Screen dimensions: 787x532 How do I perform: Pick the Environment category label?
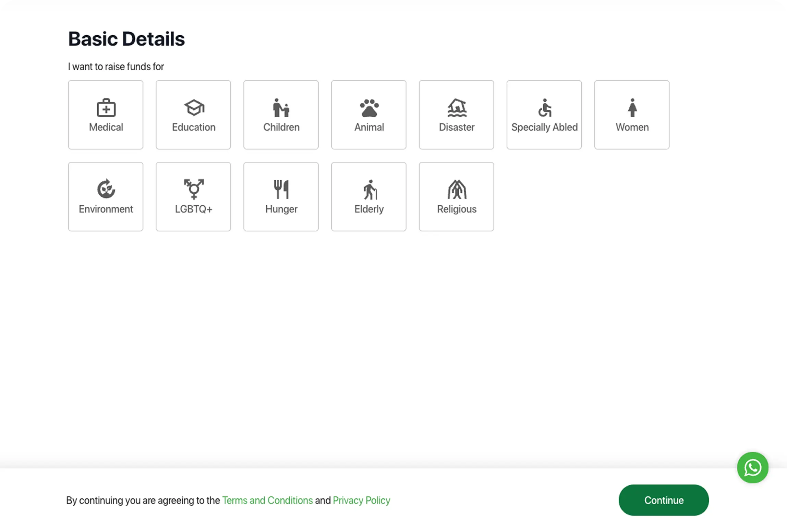point(106,209)
